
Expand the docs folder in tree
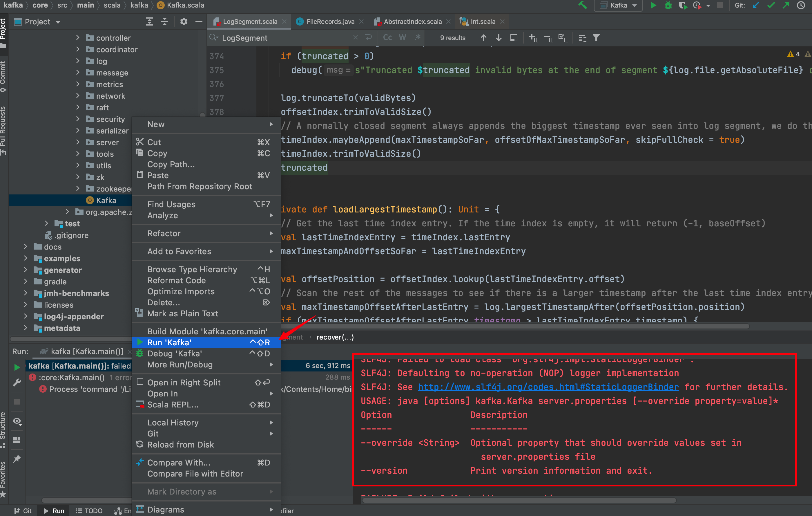tap(26, 247)
